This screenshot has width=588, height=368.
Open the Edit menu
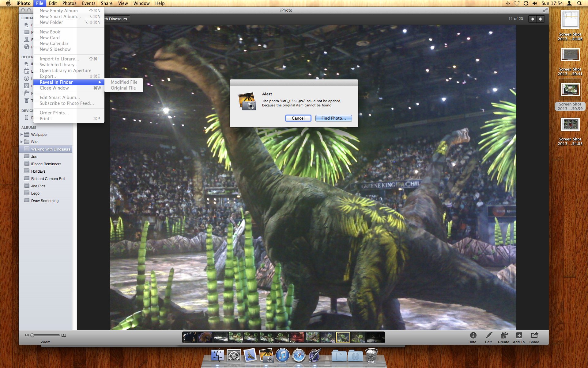(x=53, y=3)
